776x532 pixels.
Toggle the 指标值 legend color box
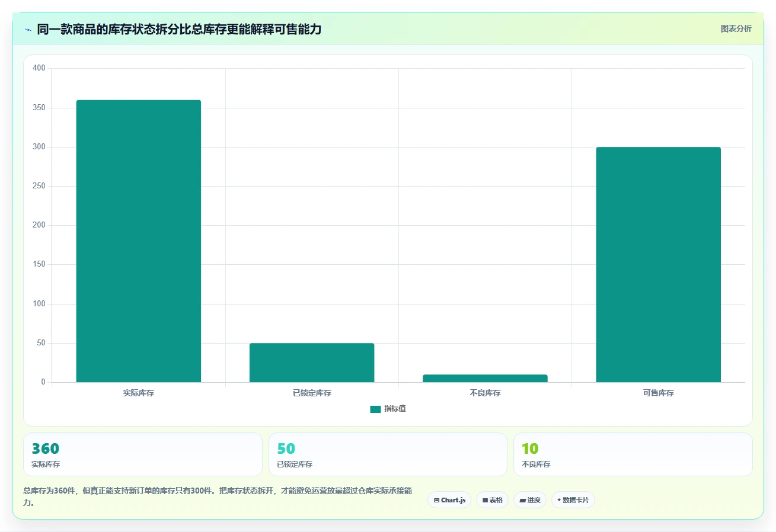[375, 409]
